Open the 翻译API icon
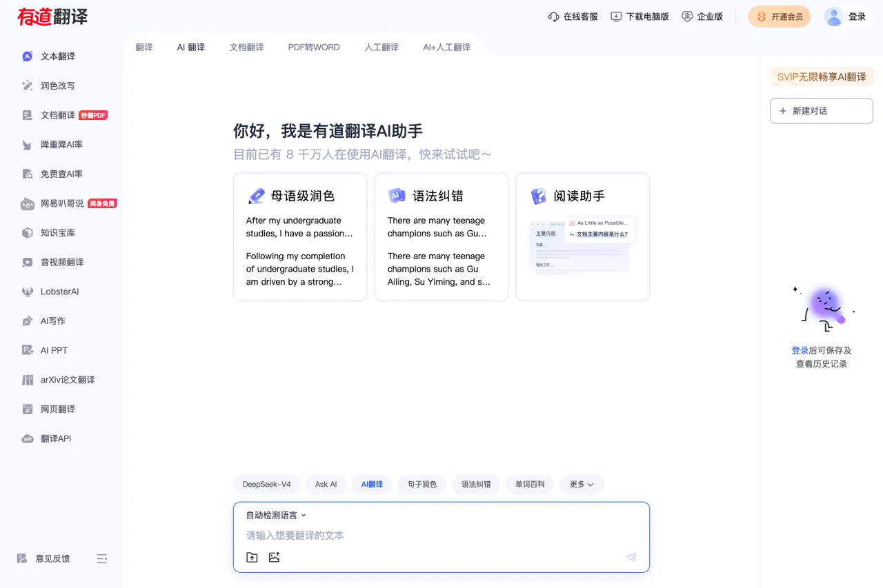Screen dimensions: 883x588 coord(28,438)
